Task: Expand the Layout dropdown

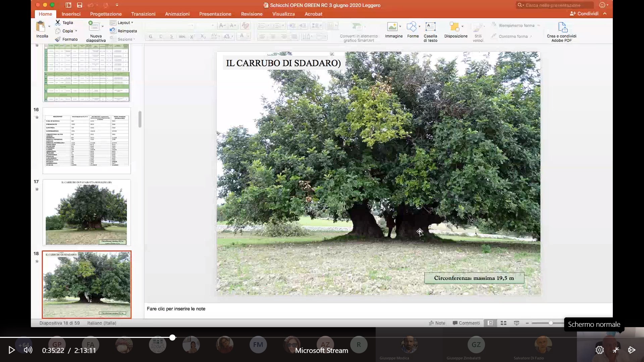Action: pyautogui.click(x=125, y=22)
